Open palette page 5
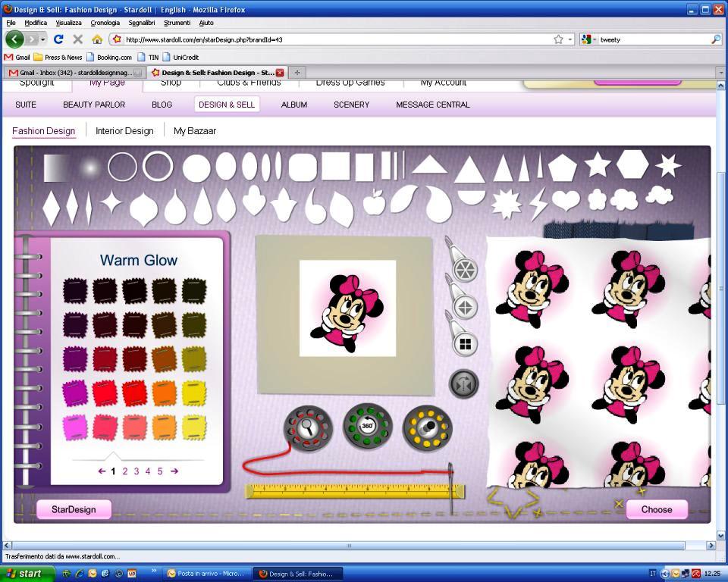This screenshot has height=582, width=728. pyautogui.click(x=160, y=471)
